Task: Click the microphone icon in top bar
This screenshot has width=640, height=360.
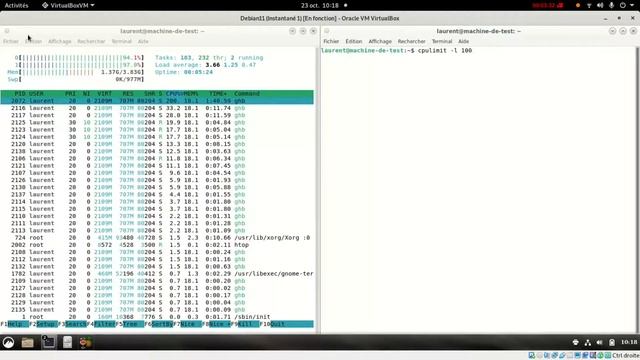Action: pos(611,5)
